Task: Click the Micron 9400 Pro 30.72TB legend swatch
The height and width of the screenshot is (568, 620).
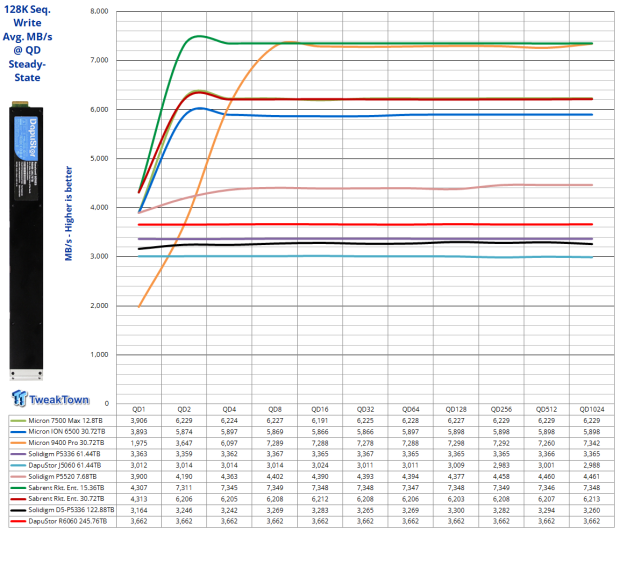Action: (x=18, y=443)
